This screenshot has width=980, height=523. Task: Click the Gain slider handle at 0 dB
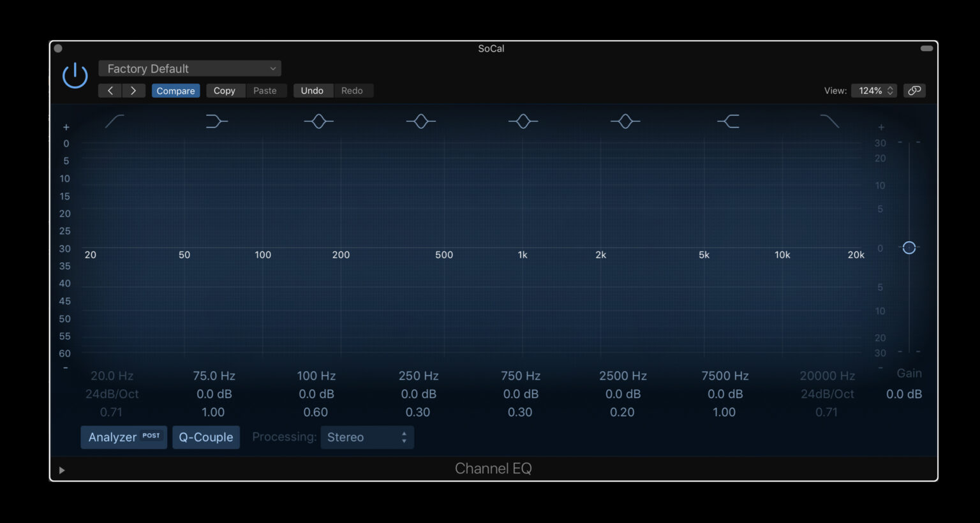point(909,247)
